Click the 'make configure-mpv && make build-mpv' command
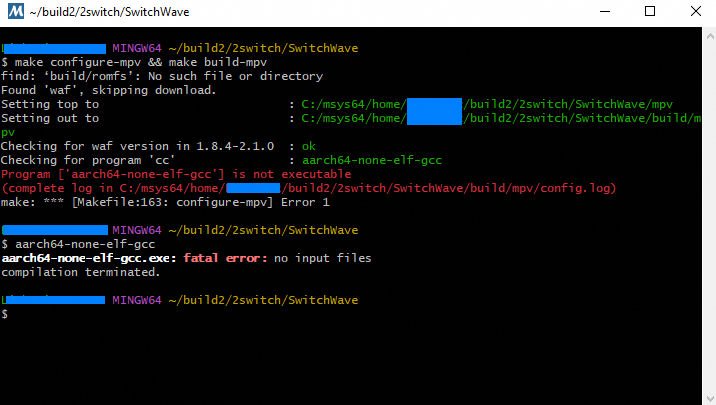This screenshot has width=716, height=405. click(141, 62)
